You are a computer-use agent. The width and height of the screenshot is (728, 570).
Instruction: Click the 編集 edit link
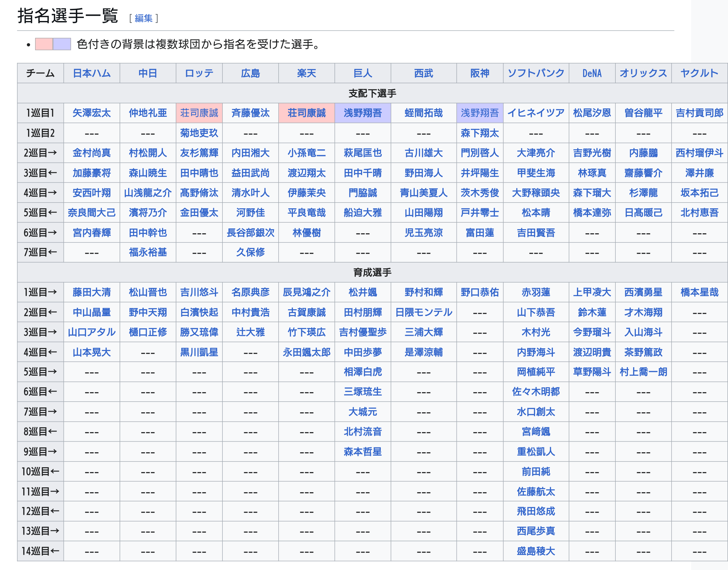(143, 18)
